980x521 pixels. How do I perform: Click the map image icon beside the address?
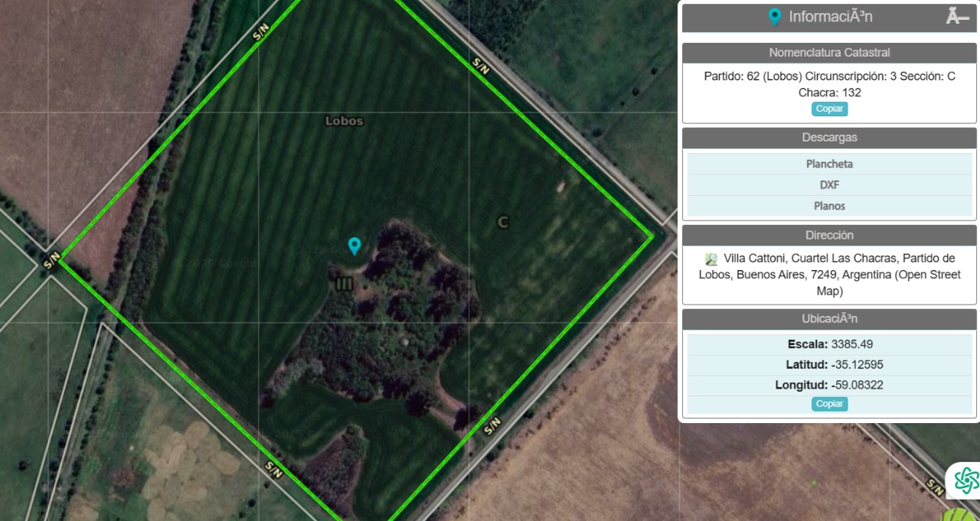coord(711,259)
